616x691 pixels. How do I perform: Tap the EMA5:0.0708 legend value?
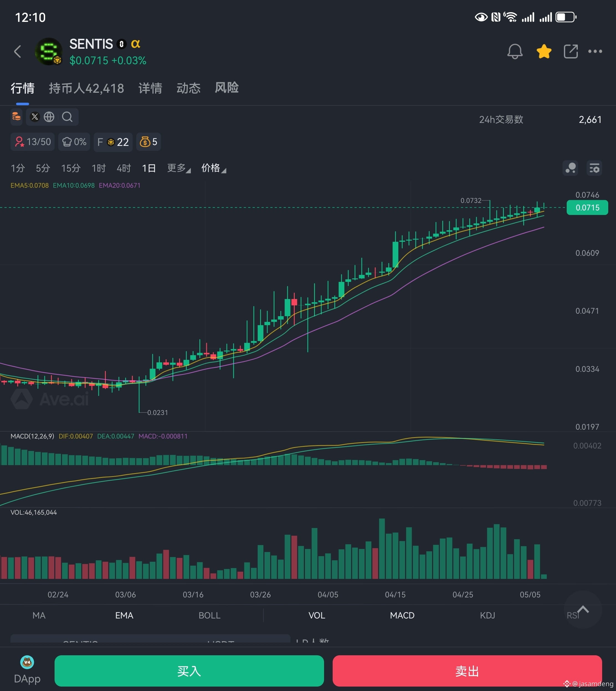click(29, 185)
